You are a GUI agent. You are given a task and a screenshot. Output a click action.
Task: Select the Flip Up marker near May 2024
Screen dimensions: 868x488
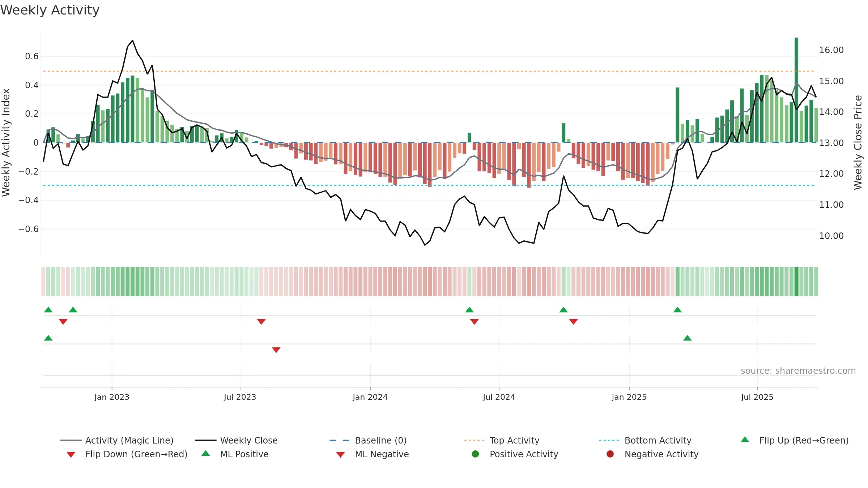pyautogui.click(x=469, y=310)
